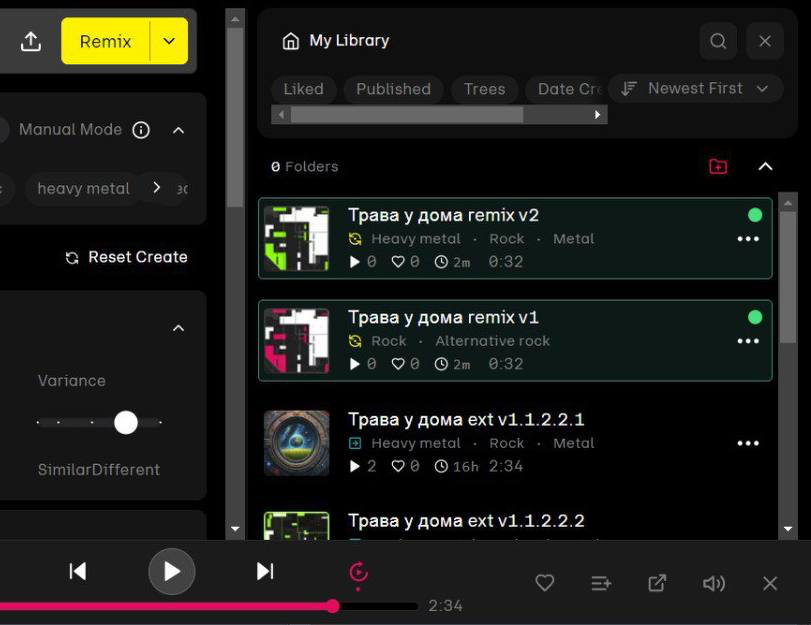Open the track in a new window icon
The height and width of the screenshot is (625, 811).
(657, 584)
